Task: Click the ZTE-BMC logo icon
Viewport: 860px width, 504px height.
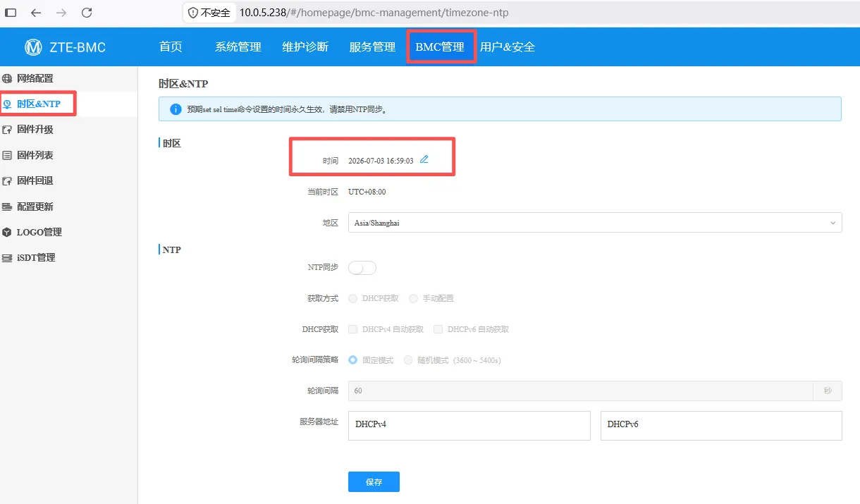Action: click(33, 47)
